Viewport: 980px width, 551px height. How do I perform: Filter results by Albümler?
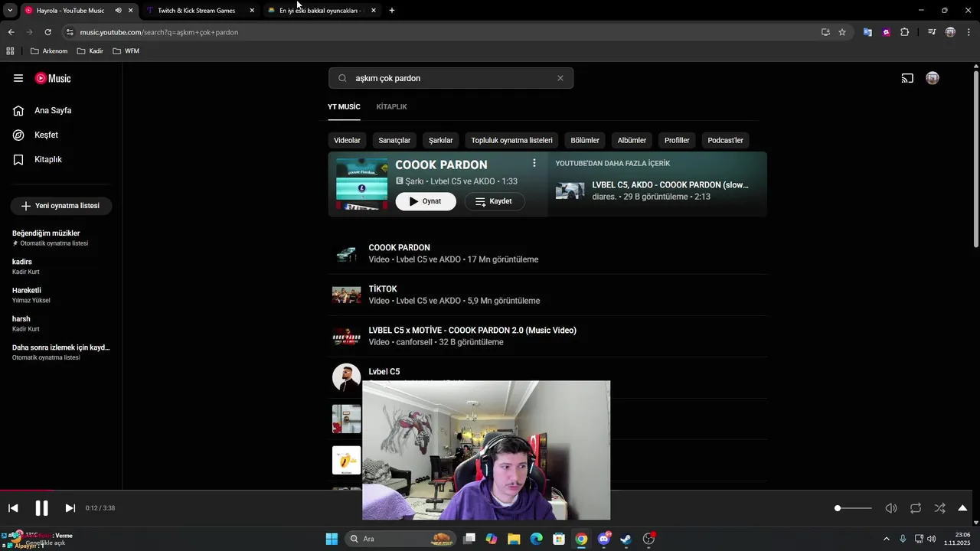[x=632, y=140]
